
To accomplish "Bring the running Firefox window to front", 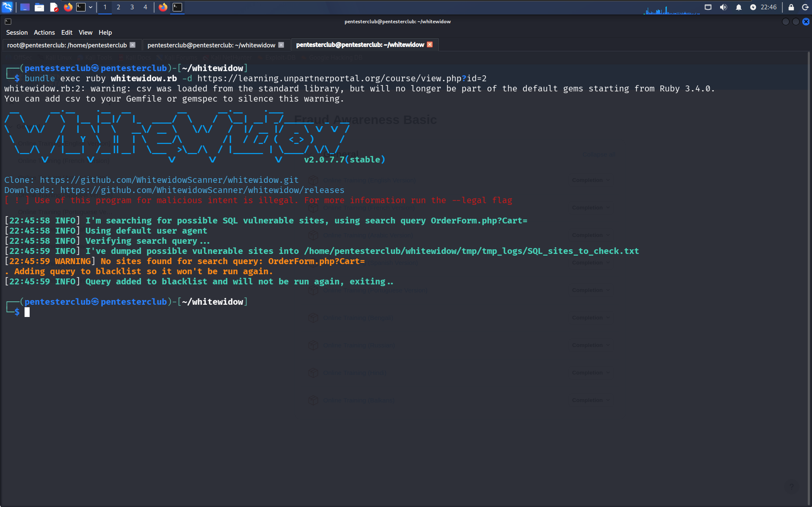I will (163, 7).
